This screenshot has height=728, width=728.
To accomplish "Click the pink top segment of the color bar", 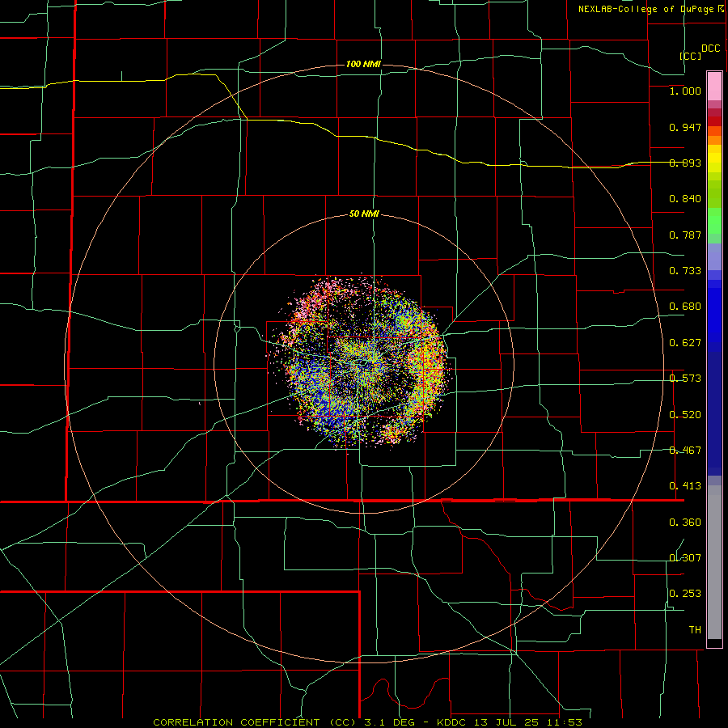I will click(714, 87).
